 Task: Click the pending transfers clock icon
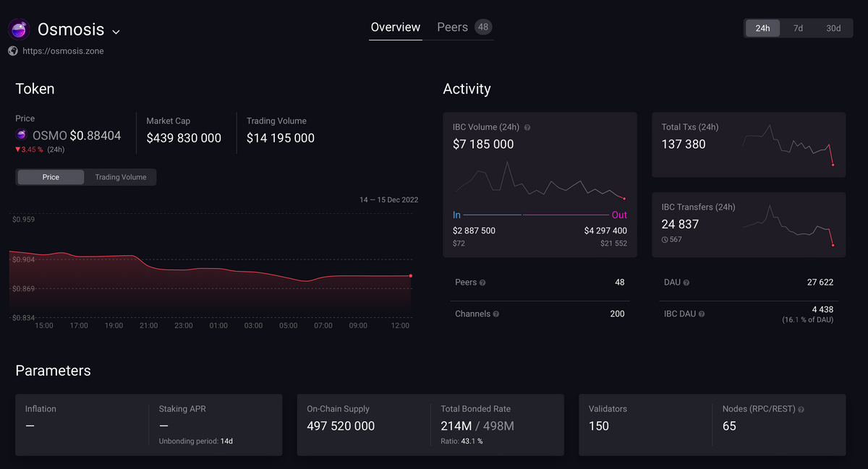pyautogui.click(x=665, y=240)
